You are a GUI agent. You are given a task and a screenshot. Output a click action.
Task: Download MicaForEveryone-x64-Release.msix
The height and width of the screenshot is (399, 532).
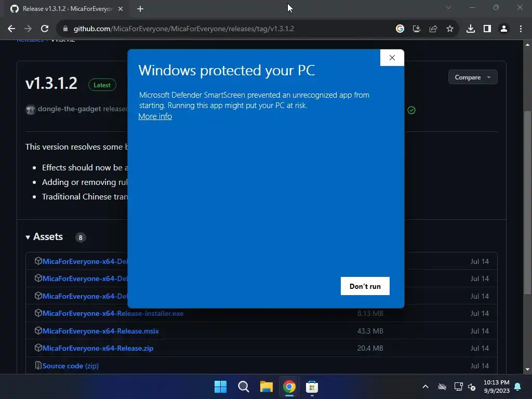click(x=100, y=331)
